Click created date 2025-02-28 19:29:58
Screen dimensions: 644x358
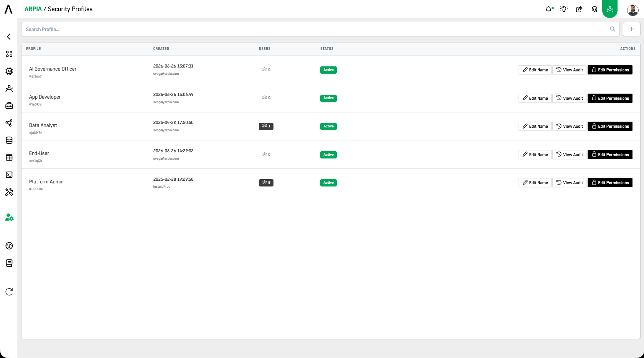point(173,179)
